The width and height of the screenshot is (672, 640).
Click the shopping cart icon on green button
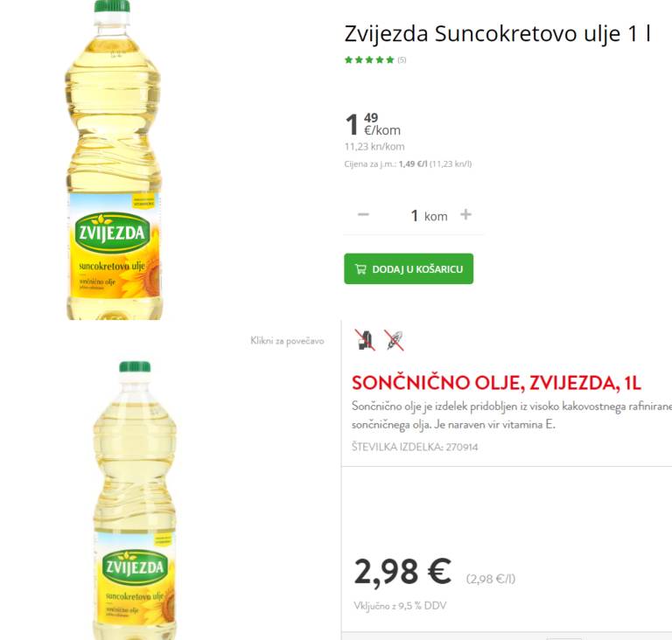click(360, 269)
